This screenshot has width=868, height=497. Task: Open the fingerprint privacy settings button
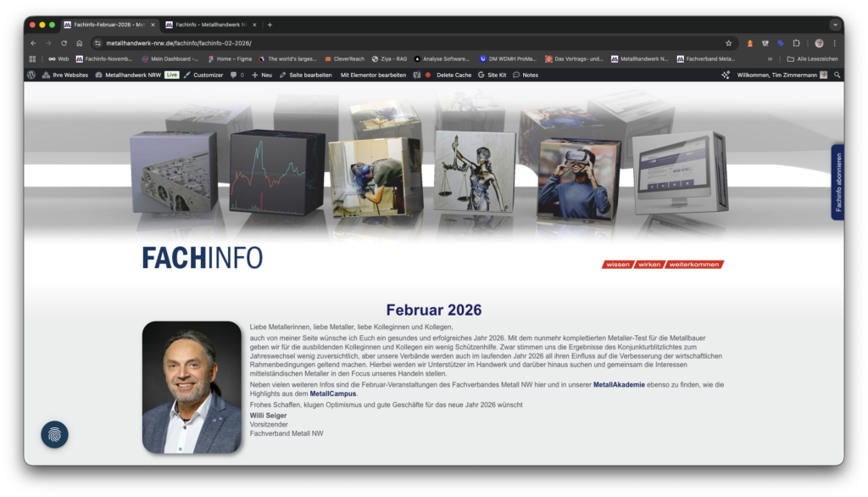55,435
